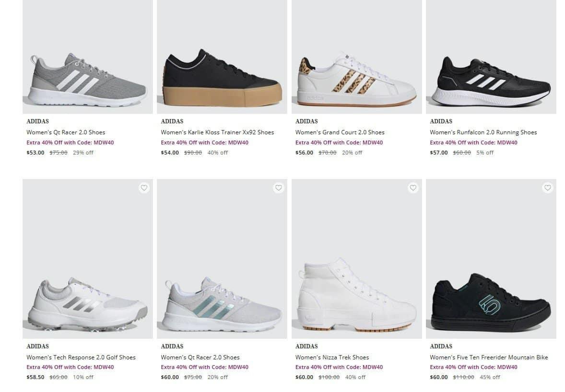Open Women's Karlie Kloss Trainer Xx92 Shoes link
Viewport: 565px width, 392px height.
click(x=217, y=132)
